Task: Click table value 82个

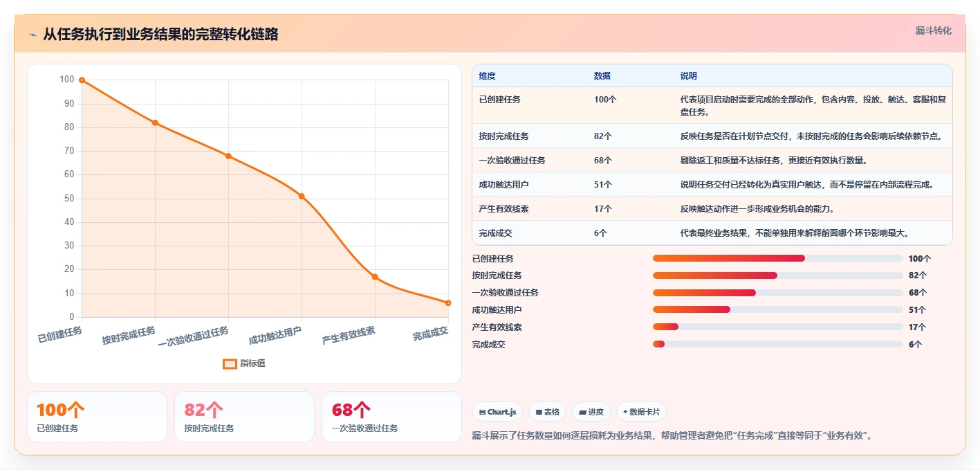Action: [x=603, y=136]
